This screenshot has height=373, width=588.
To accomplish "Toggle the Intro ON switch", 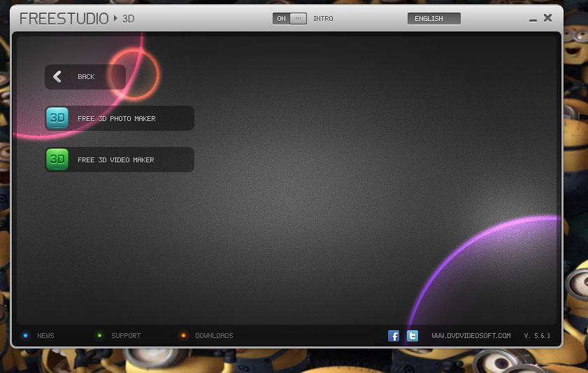I will [x=289, y=18].
